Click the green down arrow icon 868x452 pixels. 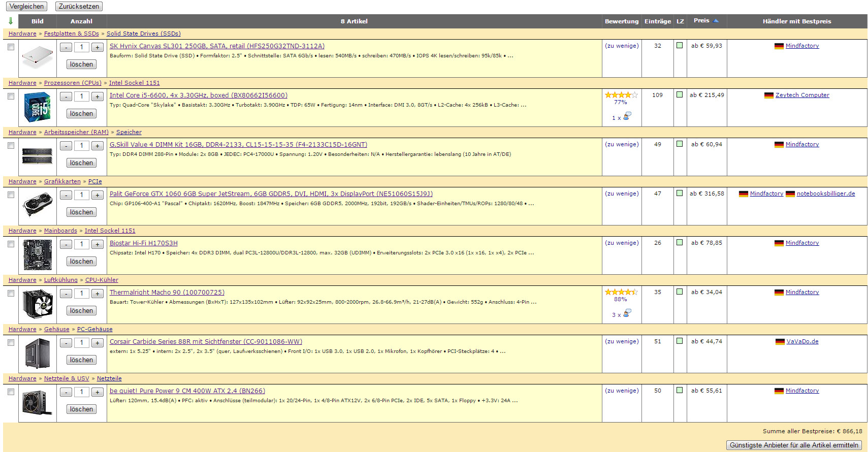[x=11, y=21]
